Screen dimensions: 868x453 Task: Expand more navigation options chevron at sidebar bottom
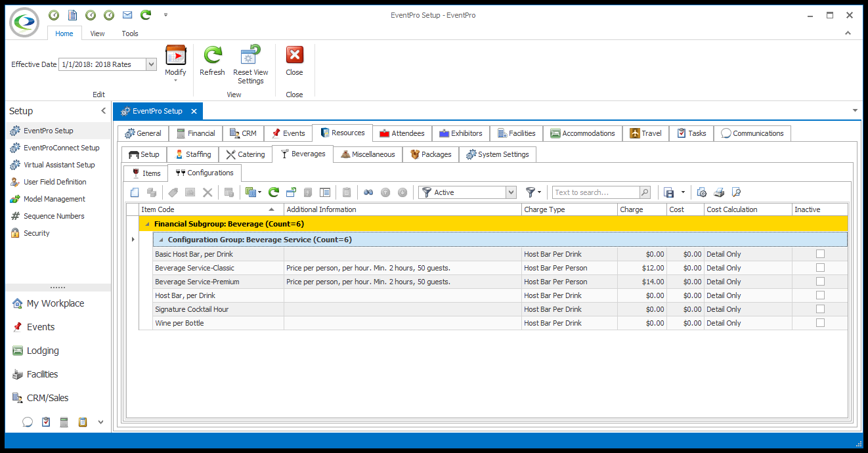[100, 422]
